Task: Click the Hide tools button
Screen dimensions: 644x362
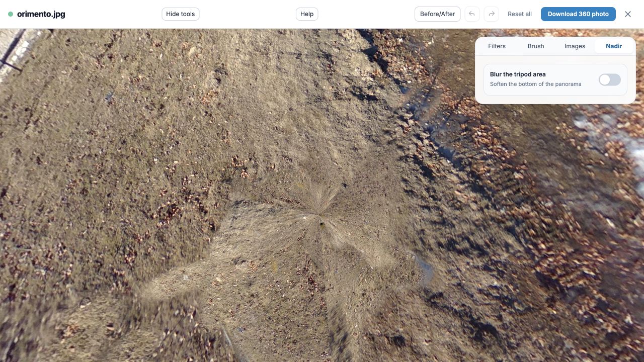Action: coord(181,14)
